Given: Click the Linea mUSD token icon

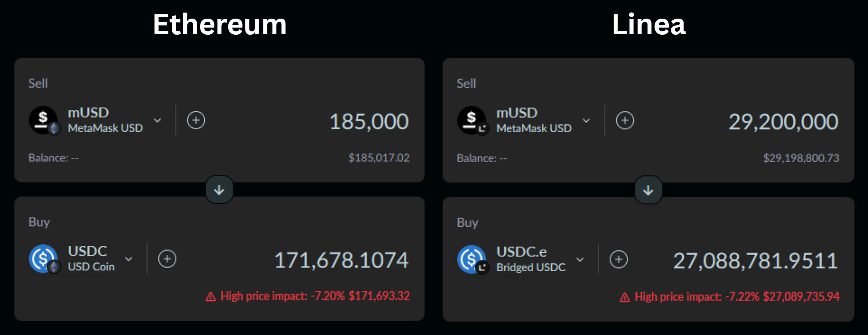Looking at the screenshot, I should 472,120.
